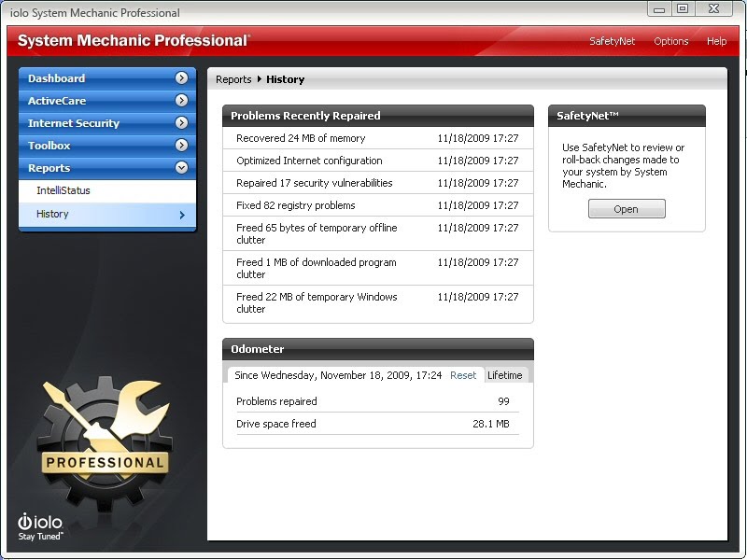Click the 'Drive space freed' odometer row
This screenshot has width=747, height=560.
378,424
